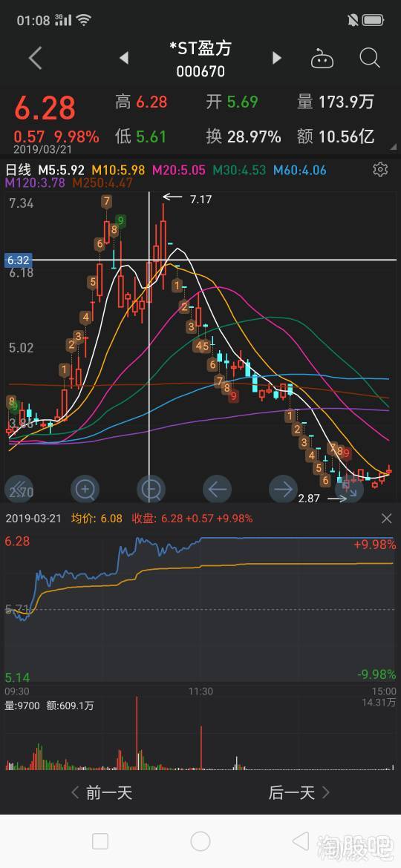Tap the double-left arrow chart button
This screenshot has height=868, width=401.
pos(19,490)
